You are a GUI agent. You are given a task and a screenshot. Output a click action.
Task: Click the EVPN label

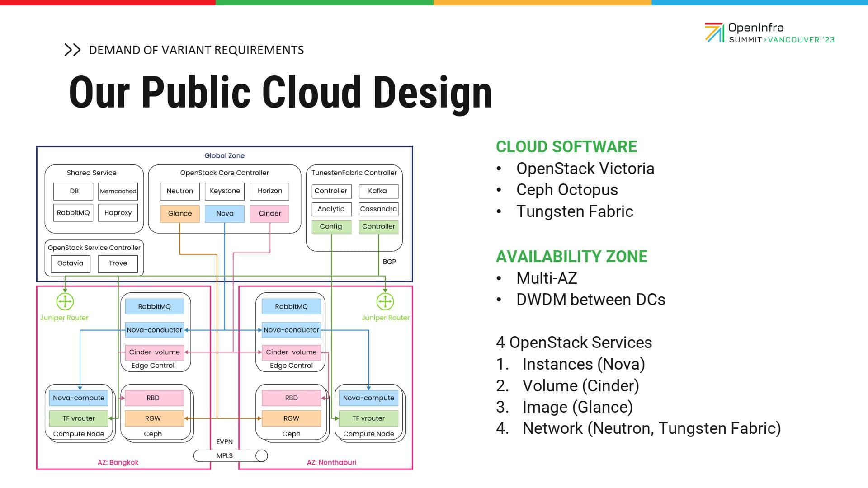click(225, 442)
